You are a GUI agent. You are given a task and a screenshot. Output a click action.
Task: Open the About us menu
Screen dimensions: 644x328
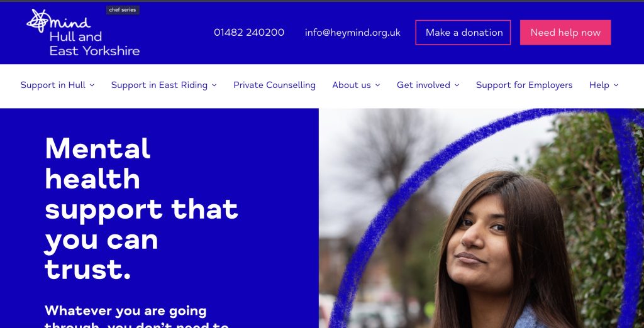pyautogui.click(x=352, y=85)
